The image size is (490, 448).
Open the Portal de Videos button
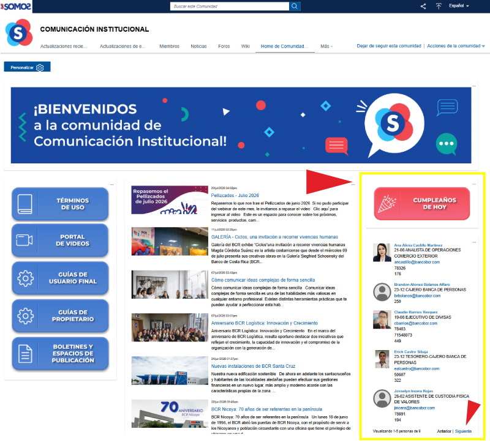tap(60, 240)
